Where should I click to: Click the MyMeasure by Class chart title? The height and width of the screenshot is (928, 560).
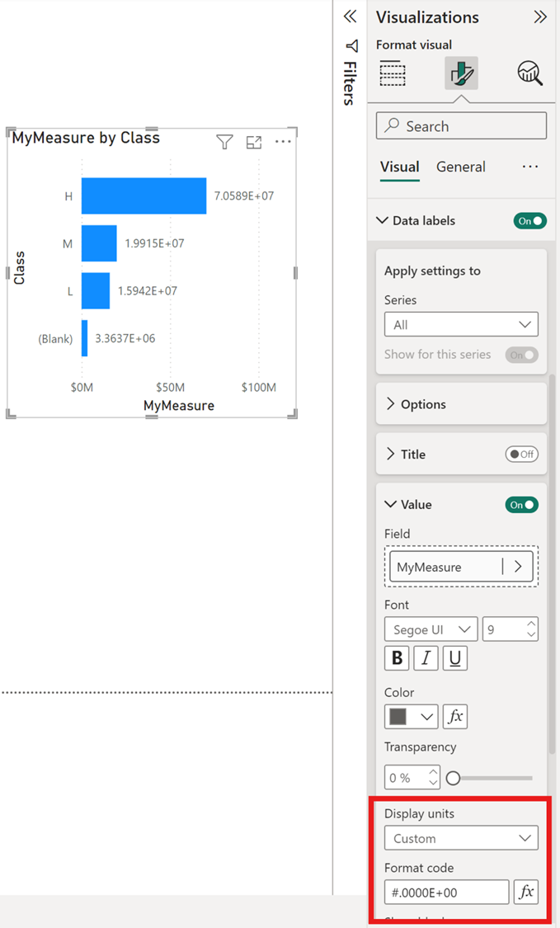click(86, 138)
